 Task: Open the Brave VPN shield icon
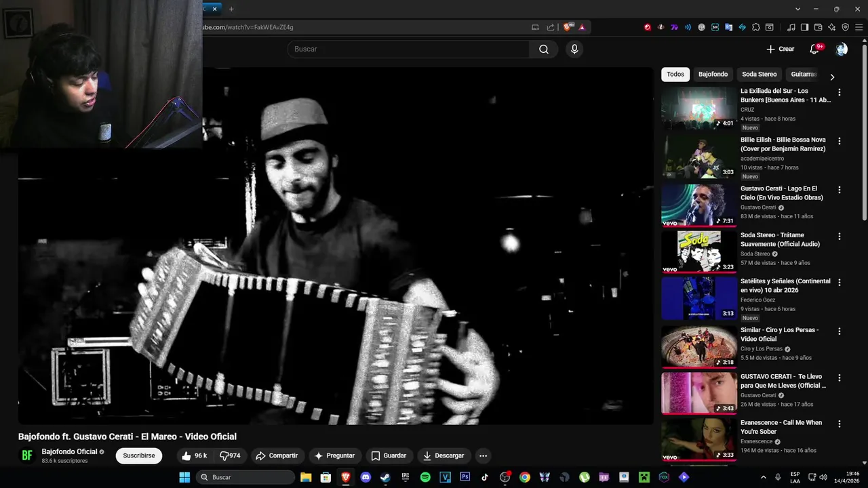845,27
